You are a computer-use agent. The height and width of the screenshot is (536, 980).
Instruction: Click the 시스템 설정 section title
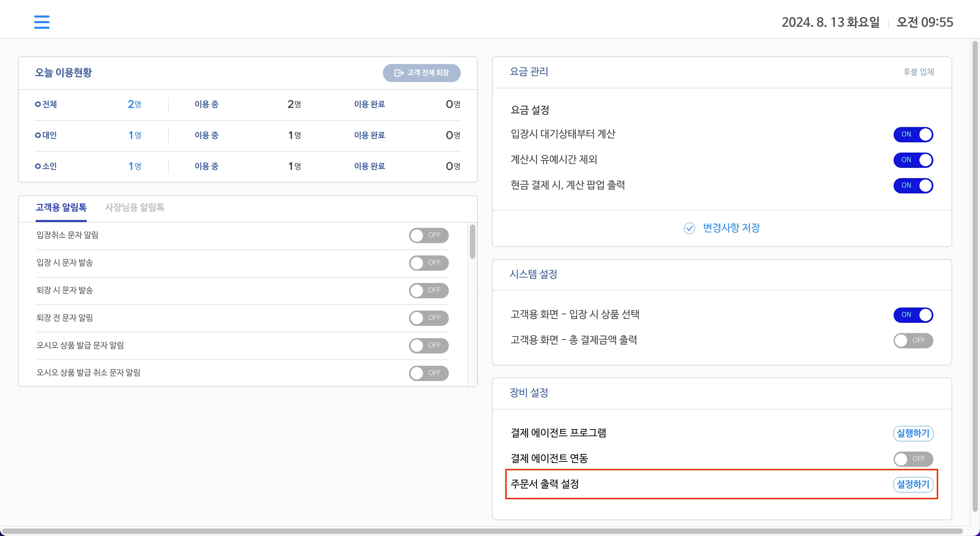pos(533,274)
